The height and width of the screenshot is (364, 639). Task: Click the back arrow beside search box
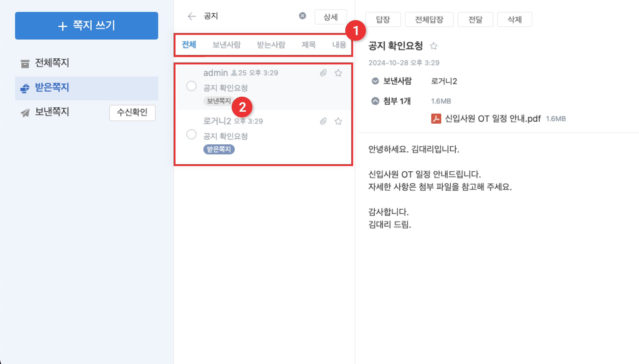[191, 16]
